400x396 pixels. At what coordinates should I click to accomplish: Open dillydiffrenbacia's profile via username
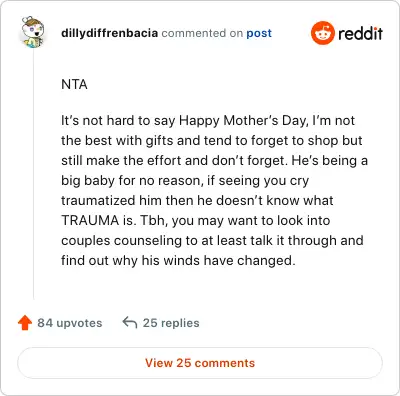(x=109, y=33)
